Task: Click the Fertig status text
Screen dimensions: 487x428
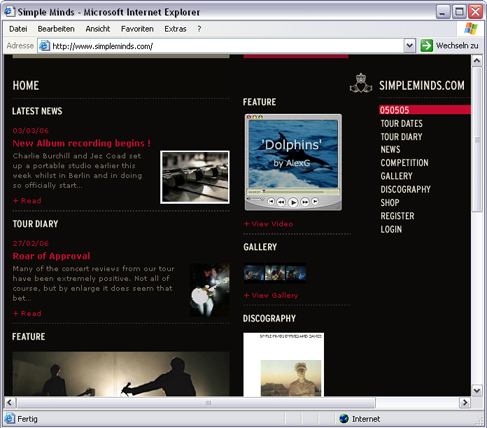Action: click(x=27, y=419)
